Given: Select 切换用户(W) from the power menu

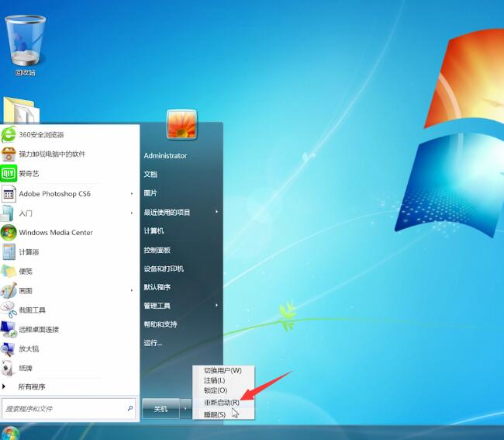Looking at the screenshot, I should [223, 370].
